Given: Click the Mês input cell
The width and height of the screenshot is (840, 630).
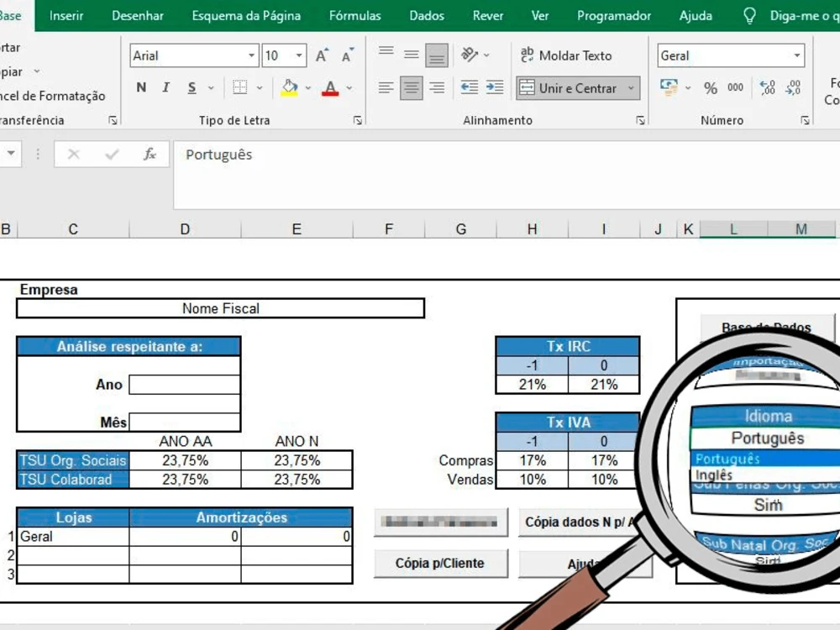Looking at the screenshot, I should pos(184,423).
